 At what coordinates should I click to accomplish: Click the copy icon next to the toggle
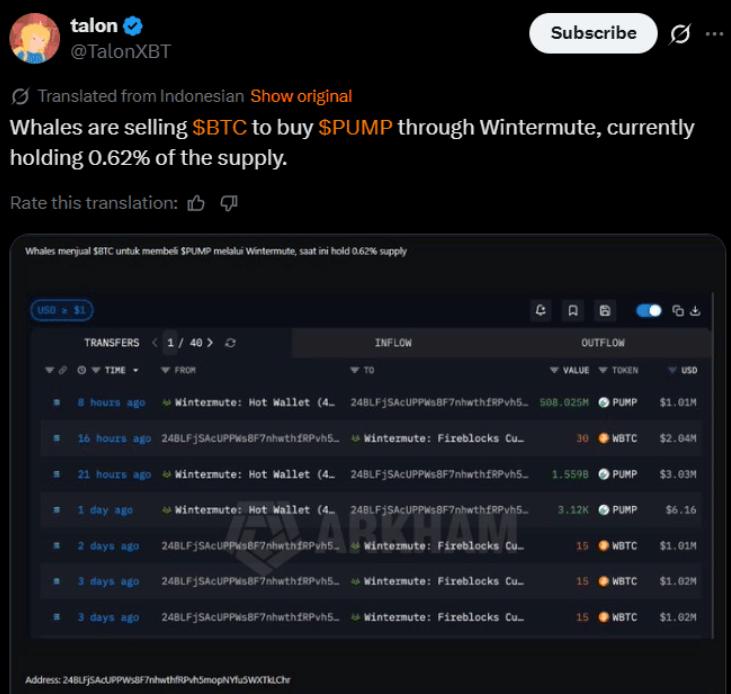point(678,311)
